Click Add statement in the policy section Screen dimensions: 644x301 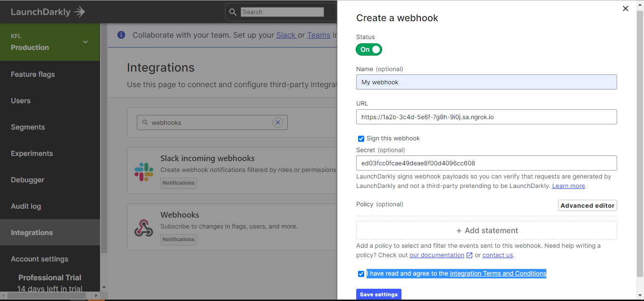tap(486, 230)
